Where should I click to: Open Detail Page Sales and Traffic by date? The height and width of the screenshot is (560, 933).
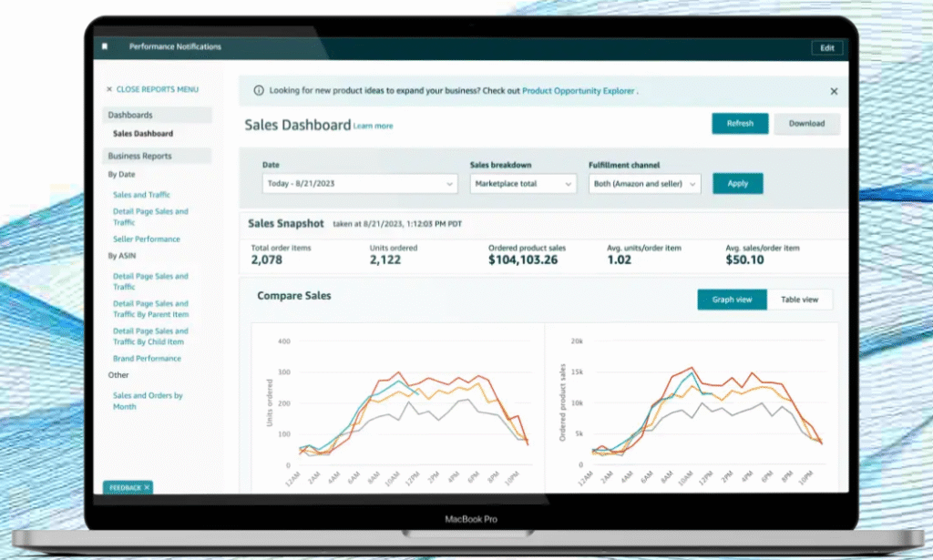click(150, 217)
